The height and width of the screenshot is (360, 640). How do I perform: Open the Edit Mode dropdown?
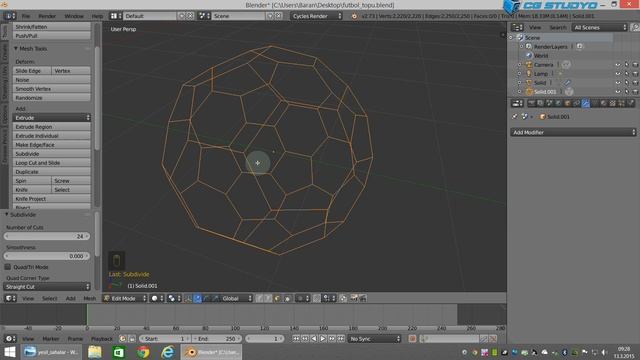[x=124, y=298]
